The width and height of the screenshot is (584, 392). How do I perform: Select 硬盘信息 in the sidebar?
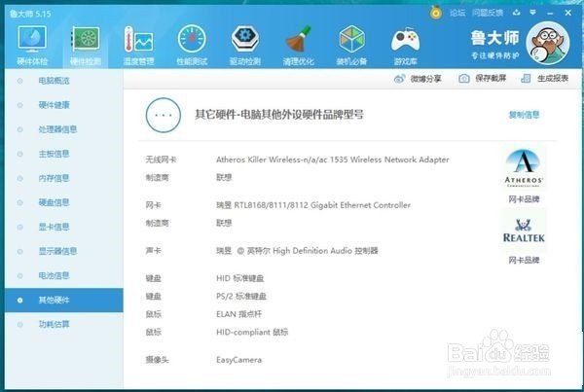(x=64, y=202)
